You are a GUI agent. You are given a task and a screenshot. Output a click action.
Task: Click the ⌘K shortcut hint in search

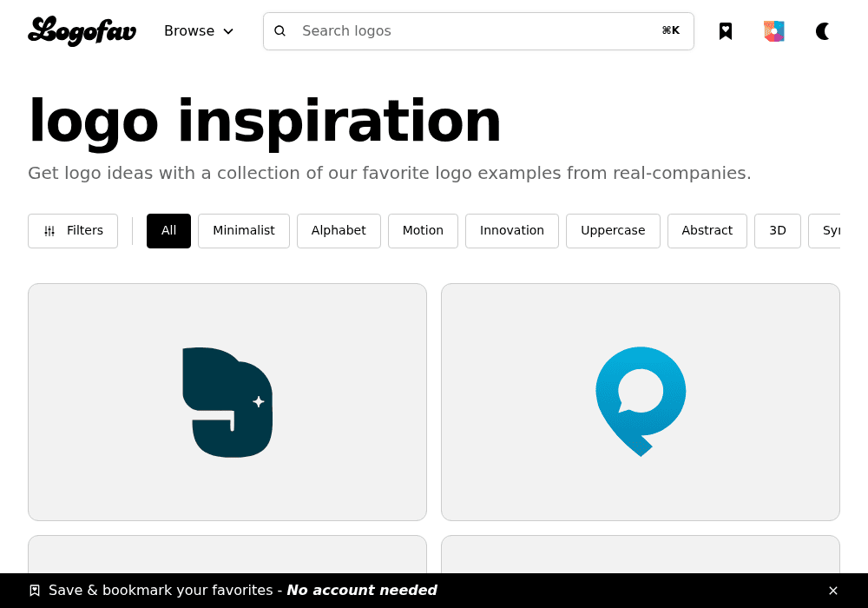[671, 30]
